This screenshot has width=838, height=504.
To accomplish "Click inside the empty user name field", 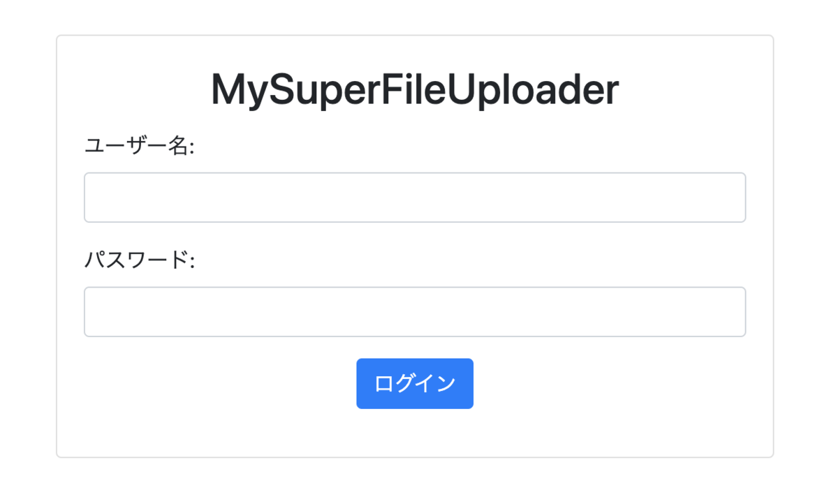I will pyautogui.click(x=415, y=198).
